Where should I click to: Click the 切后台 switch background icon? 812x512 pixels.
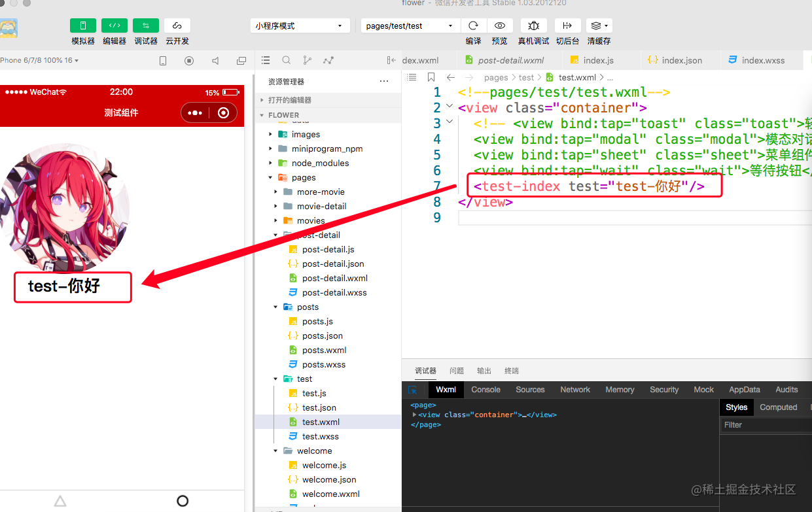(x=567, y=26)
